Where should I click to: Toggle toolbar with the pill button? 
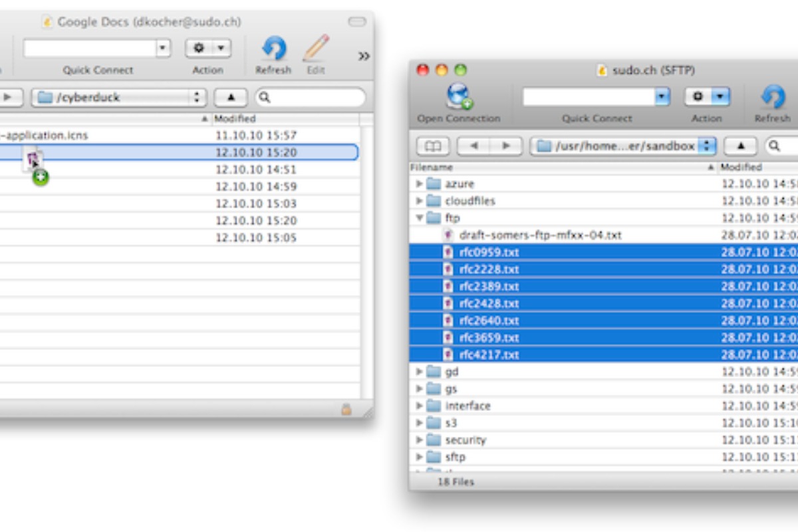click(x=357, y=22)
